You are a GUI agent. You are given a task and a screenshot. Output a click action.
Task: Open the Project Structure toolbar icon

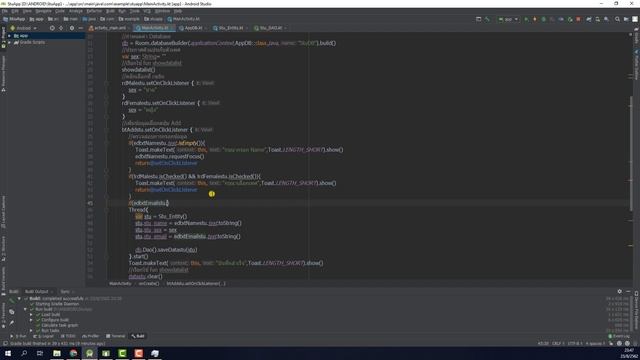pyautogui.click(x=626, y=19)
